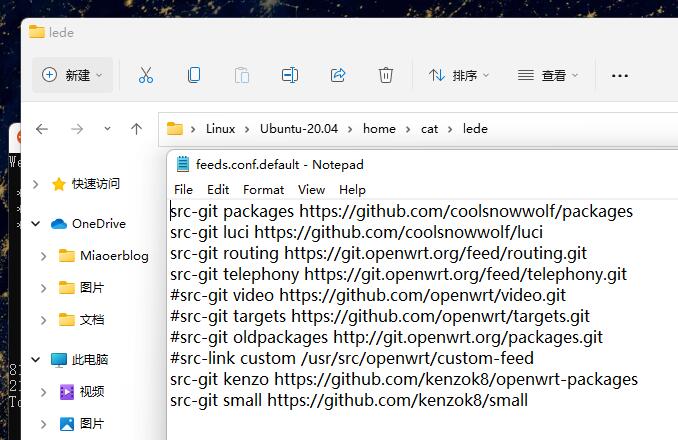Click the home breadcrumb segment

click(x=379, y=129)
